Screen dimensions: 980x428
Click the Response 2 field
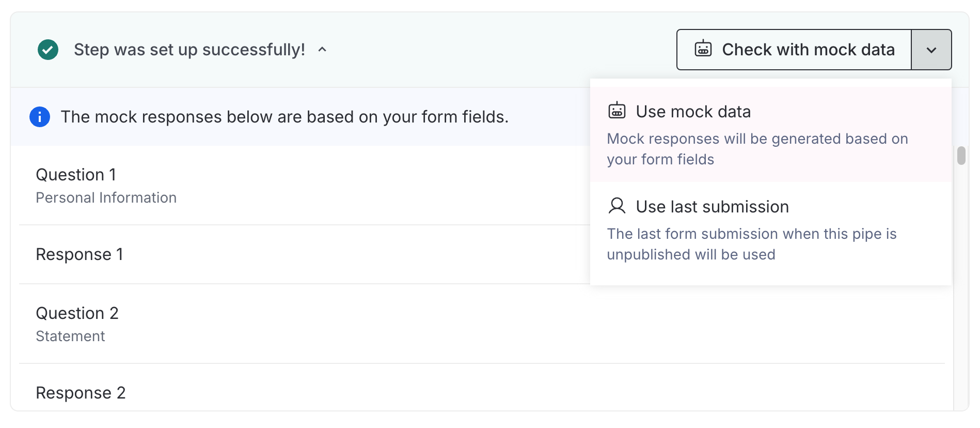tap(81, 393)
